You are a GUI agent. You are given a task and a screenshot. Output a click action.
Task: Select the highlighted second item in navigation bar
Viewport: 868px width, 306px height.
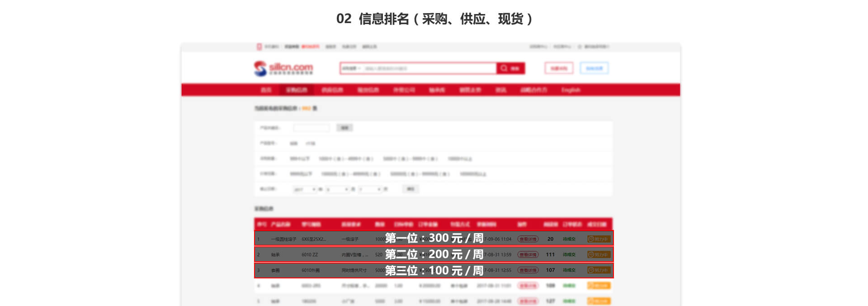[x=297, y=90]
